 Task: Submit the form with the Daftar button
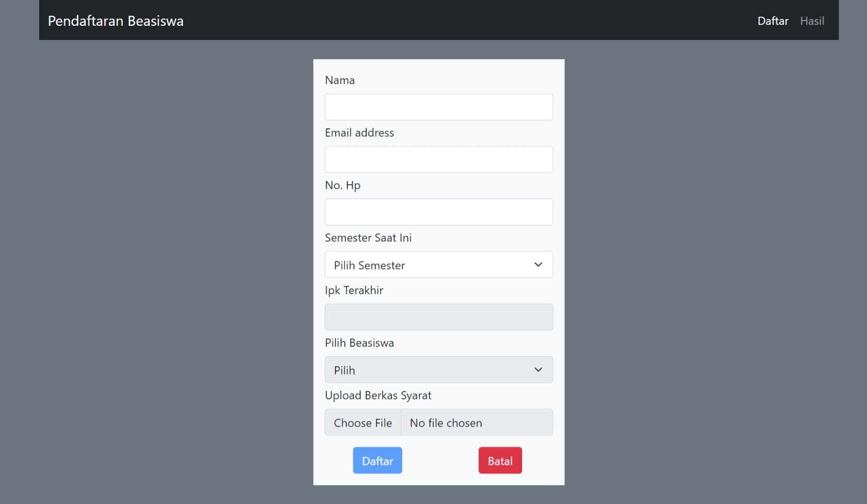[377, 460]
